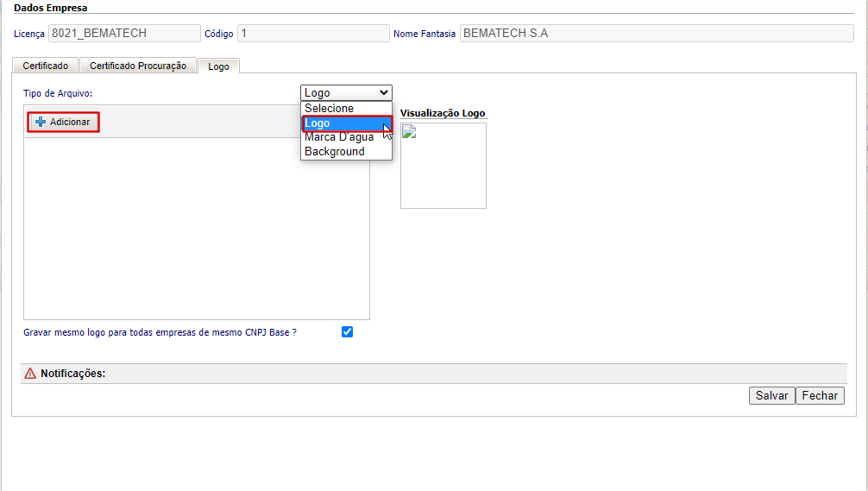Open the Certificado Procuração tab
The image size is (868, 491).
coord(138,66)
